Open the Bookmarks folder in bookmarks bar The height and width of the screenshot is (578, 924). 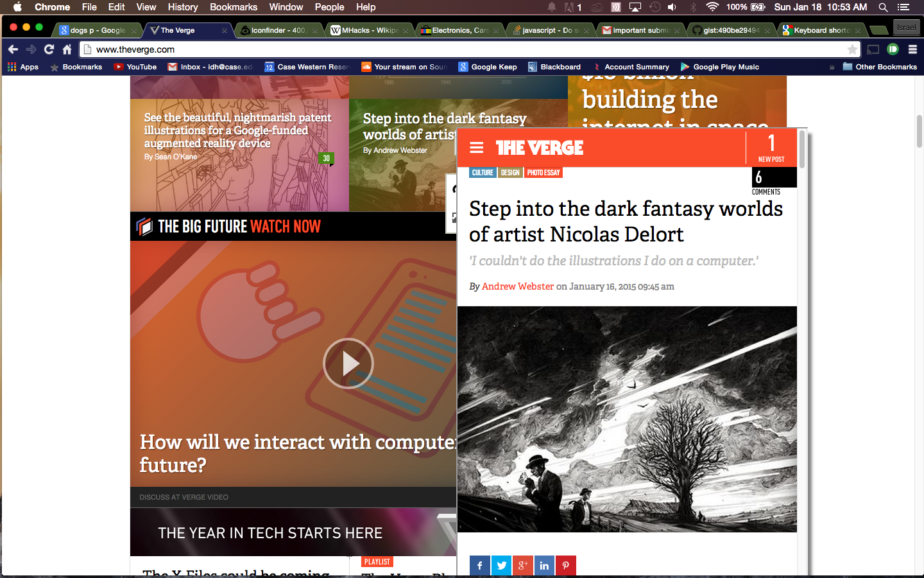point(76,67)
